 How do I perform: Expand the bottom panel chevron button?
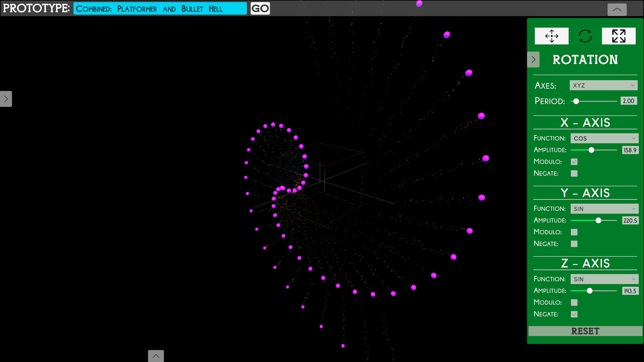[156, 356]
